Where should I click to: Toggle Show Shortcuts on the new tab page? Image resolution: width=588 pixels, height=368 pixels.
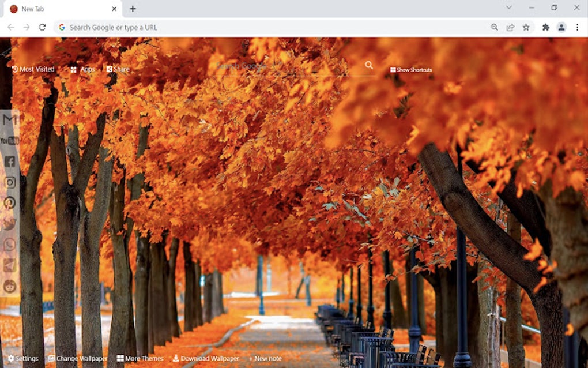pos(410,69)
